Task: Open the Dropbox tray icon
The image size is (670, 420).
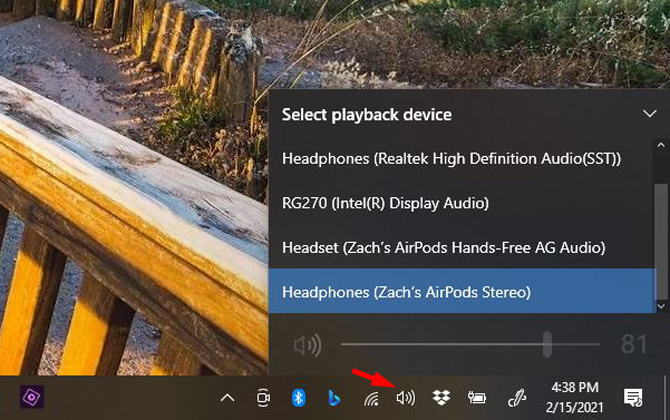Action: [x=441, y=398]
